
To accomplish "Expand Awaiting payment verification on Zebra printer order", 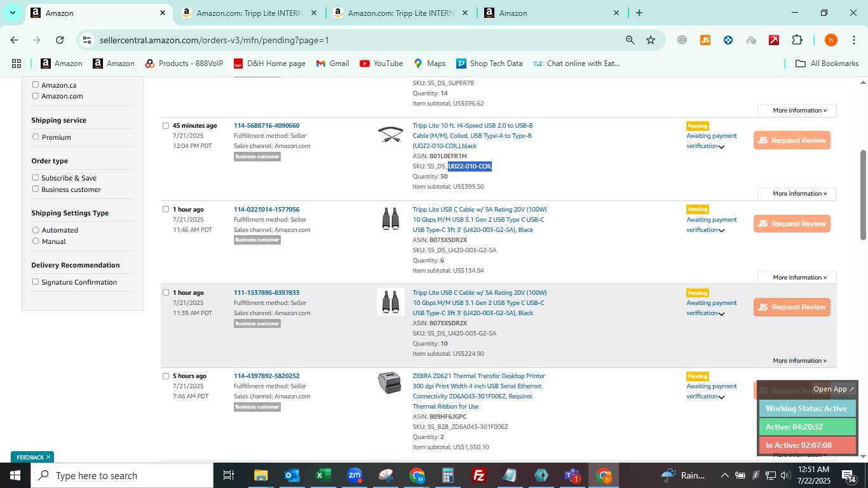I will [x=721, y=397].
